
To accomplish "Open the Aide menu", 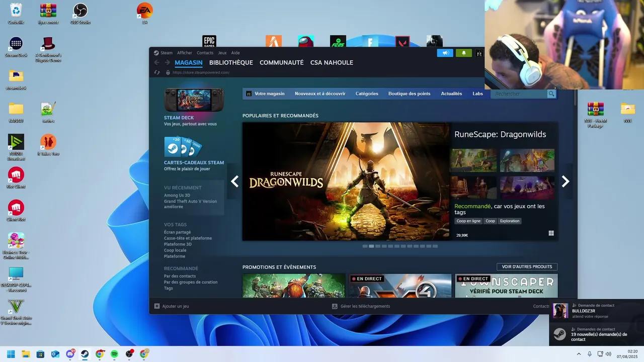I will point(235,53).
